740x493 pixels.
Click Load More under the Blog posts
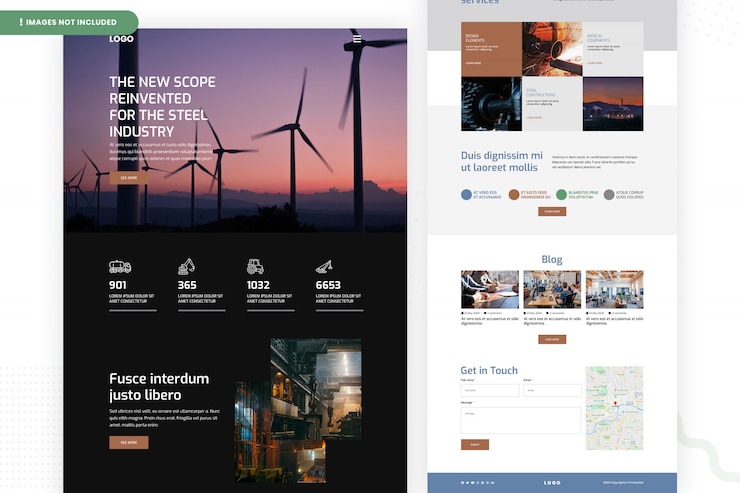pos(552,339)
